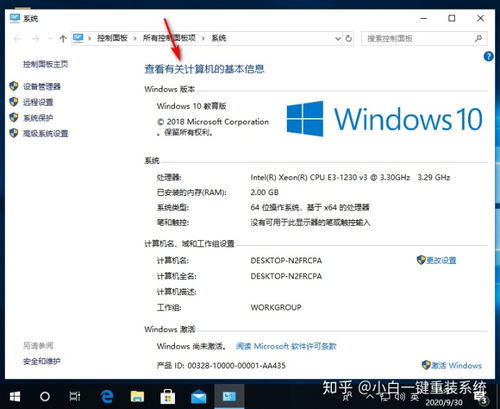
Task: Select 所有控制面板项 in the breadcrumb
Action: click(169, 38)
